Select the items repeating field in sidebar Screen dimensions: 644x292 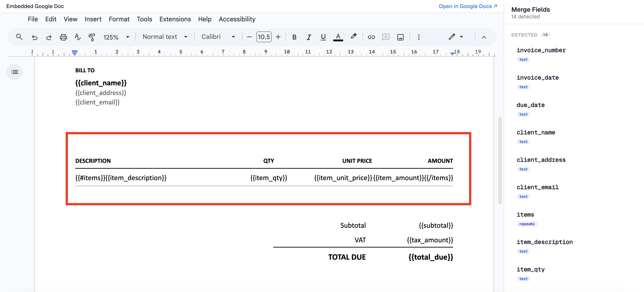[525, 215]
